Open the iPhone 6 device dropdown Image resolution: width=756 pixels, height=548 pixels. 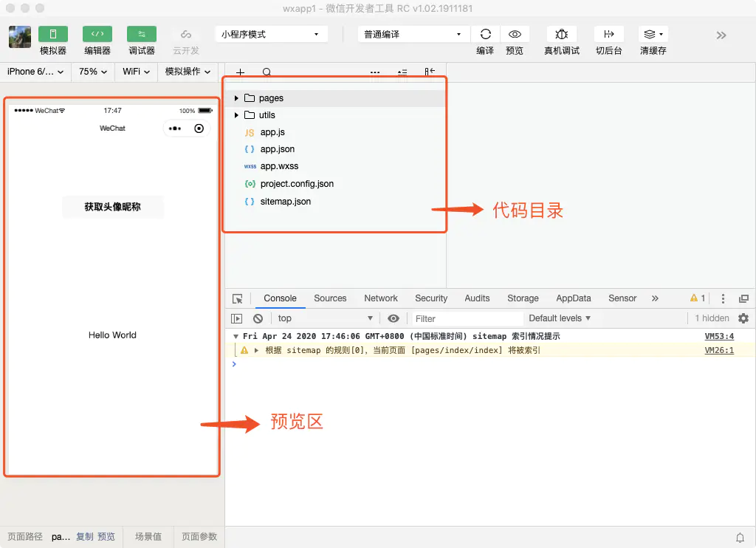[x=35, y=72]
